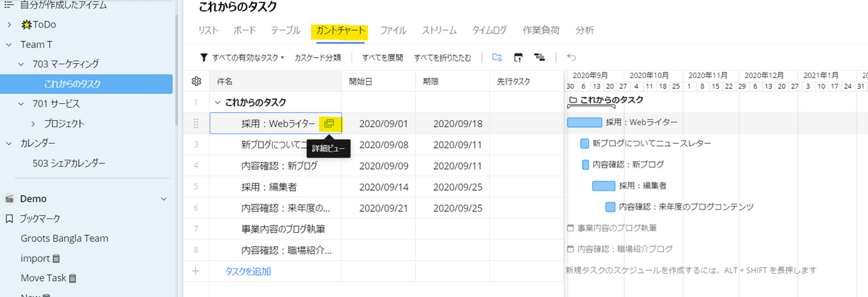The height and width of the screenshot is (297, 868).
Task: Click the 先行タスク column header
Action: click(x=527, y=82)
